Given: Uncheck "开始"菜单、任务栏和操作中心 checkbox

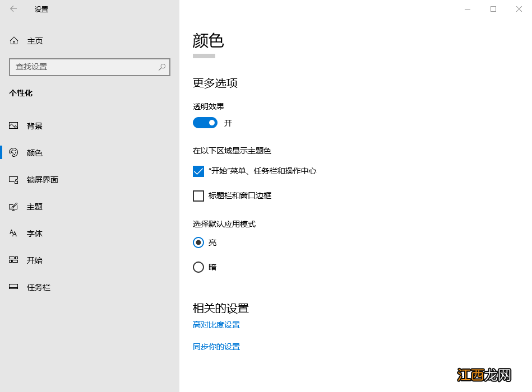Looking at the screenshot, I should pyautogui.click(x=198, y=171).
